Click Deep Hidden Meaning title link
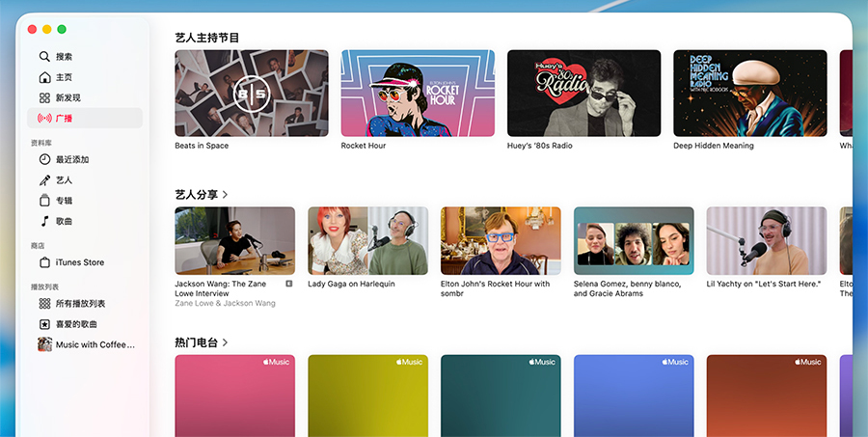The image size is (868, 437). pos(713,146)
